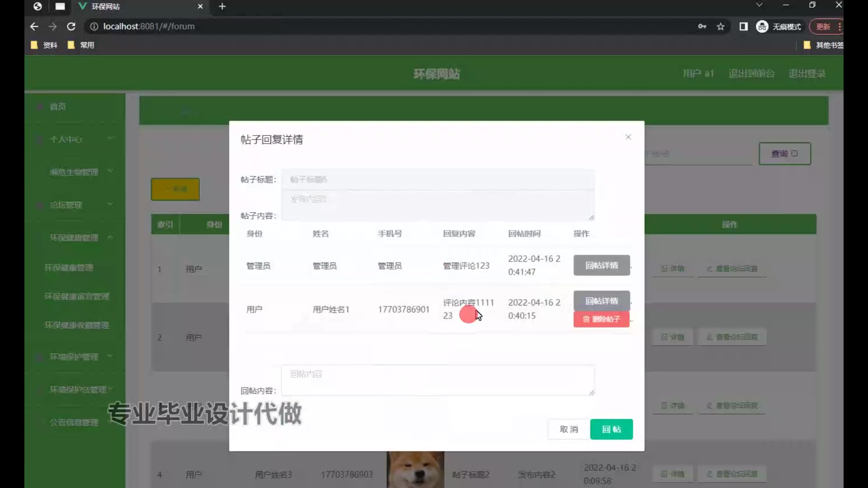Click the yellow 新增 button
The image size is (868, 488).
coord(175,189)
